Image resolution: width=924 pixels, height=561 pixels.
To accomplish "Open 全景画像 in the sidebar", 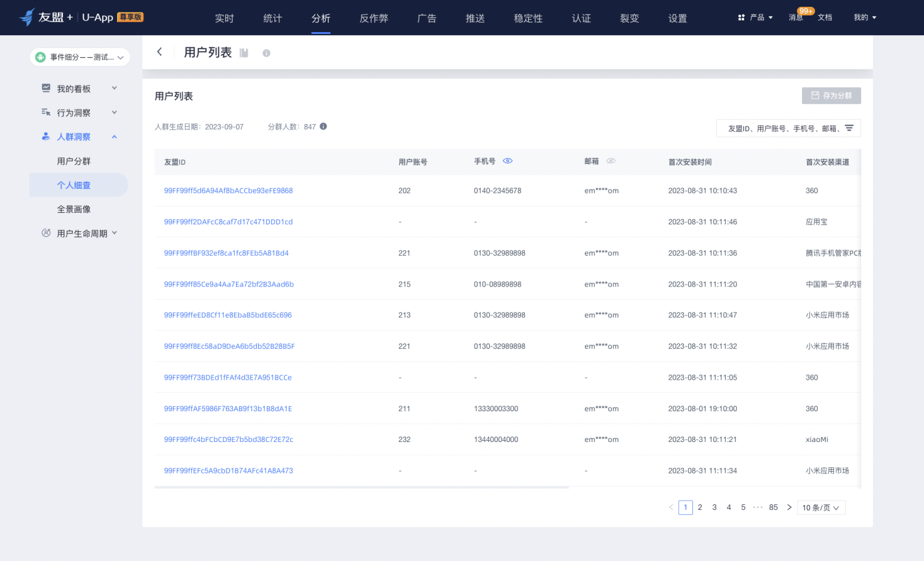I will (74, 209).
